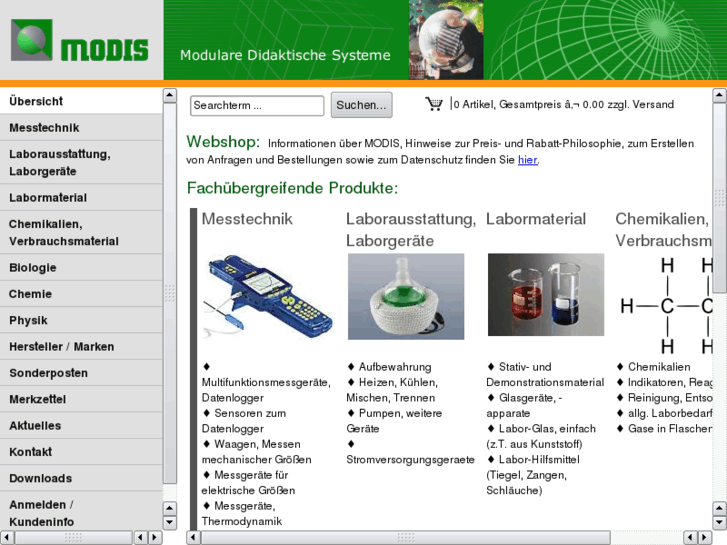Follow the 'hier' link
Viewport: 727px width, 545px height.
click(x=527, y=160)
